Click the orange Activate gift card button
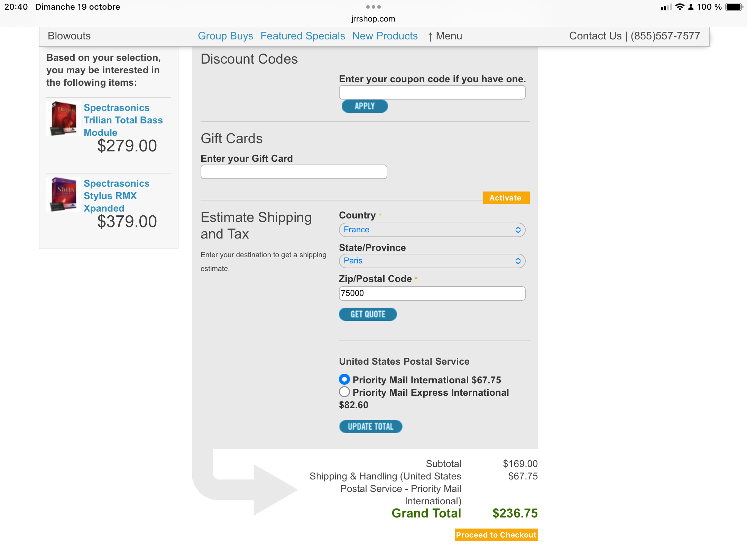The height and width of the screenshot is (560, 747). 506,198
